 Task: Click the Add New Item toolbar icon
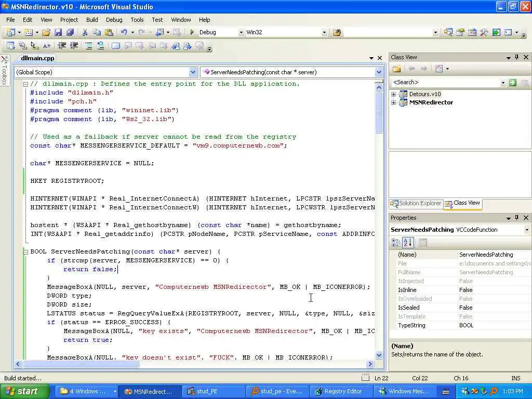(29, 32)
